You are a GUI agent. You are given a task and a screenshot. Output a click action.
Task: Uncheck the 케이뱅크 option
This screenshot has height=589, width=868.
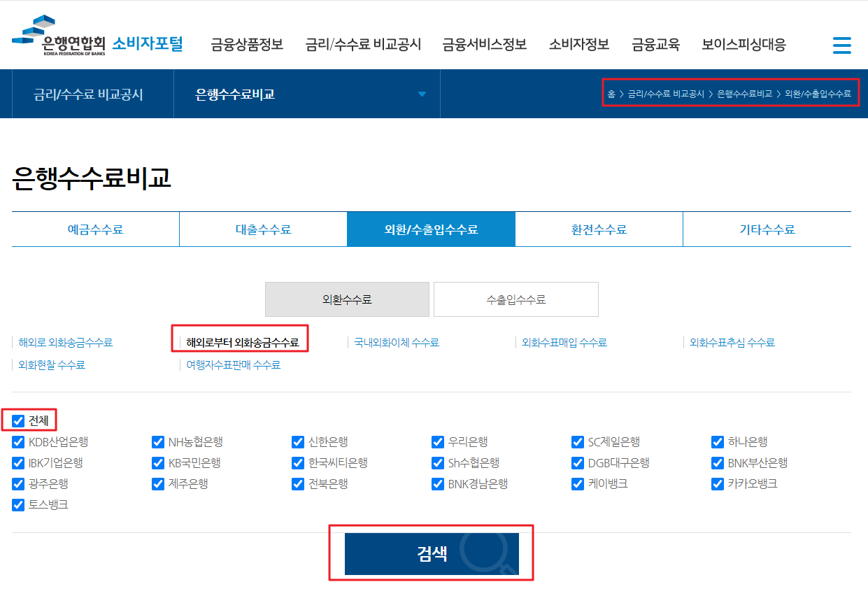[578, 483]
